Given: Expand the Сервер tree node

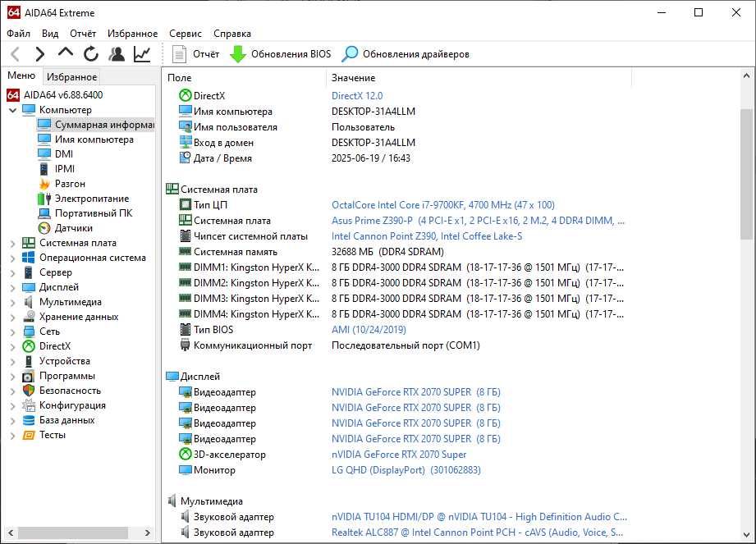Looking at the screenshot, I should pos(13,273).
